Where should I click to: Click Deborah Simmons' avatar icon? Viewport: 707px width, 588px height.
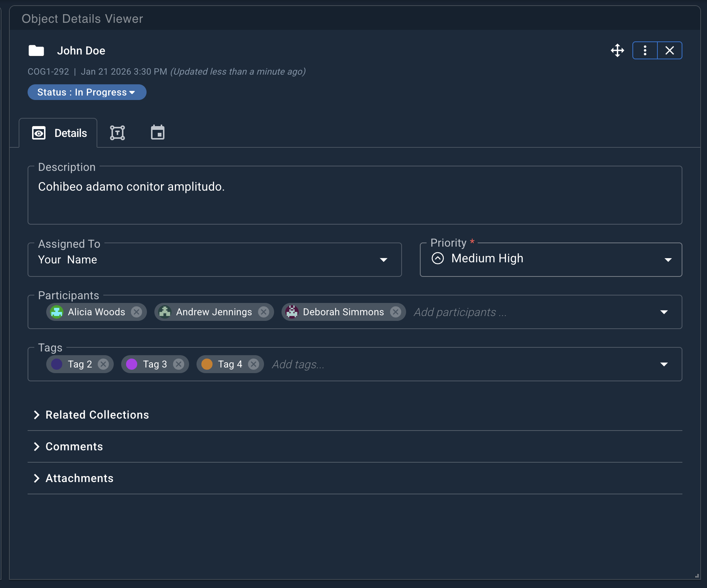pos(292,312)
